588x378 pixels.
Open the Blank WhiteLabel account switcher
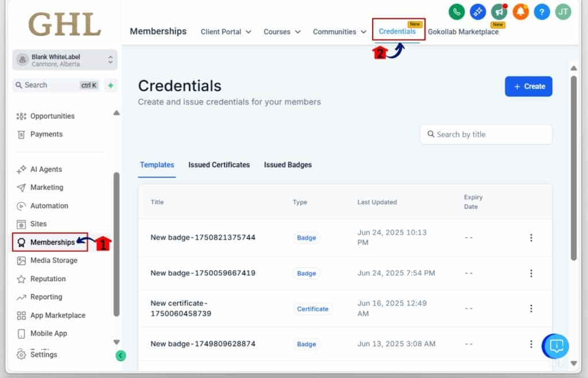(65, 60)
